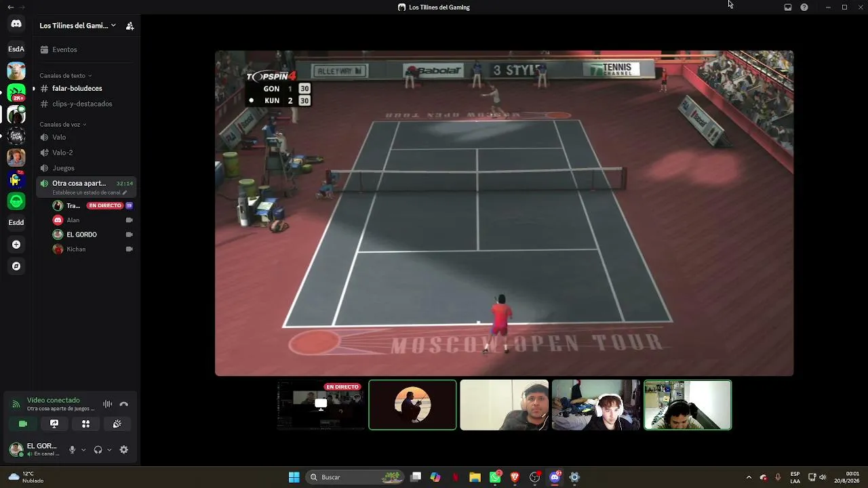
Task: Launch an activity from the apps button
Action: 85,424
